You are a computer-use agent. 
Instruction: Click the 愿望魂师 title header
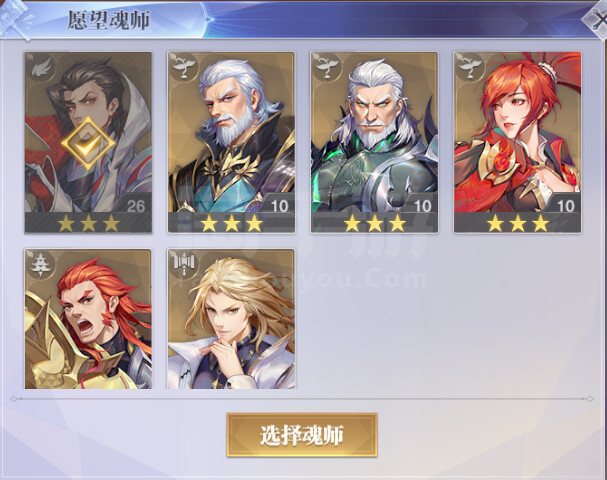coord(109,20)
